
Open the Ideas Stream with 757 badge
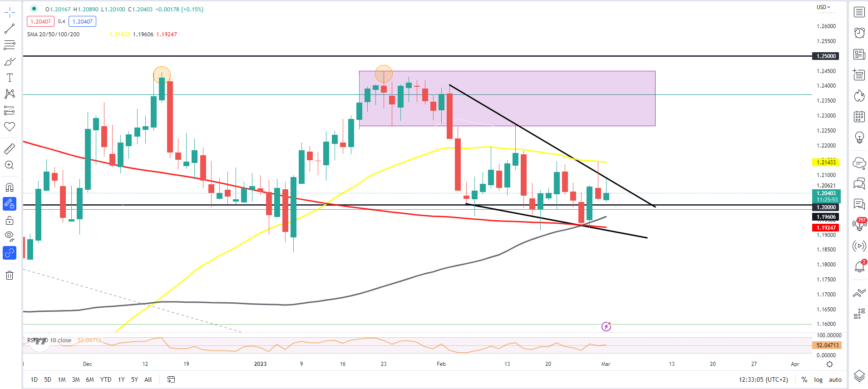tap(859, 223)
